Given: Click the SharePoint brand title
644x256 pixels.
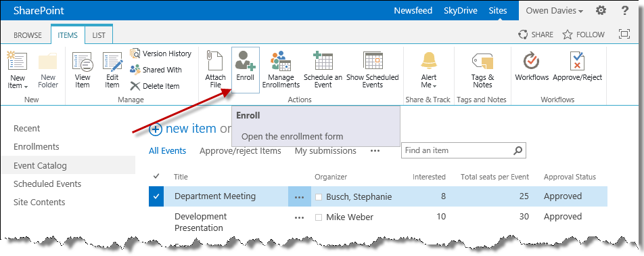Looking at the screenshot, I should click(39, 11).
